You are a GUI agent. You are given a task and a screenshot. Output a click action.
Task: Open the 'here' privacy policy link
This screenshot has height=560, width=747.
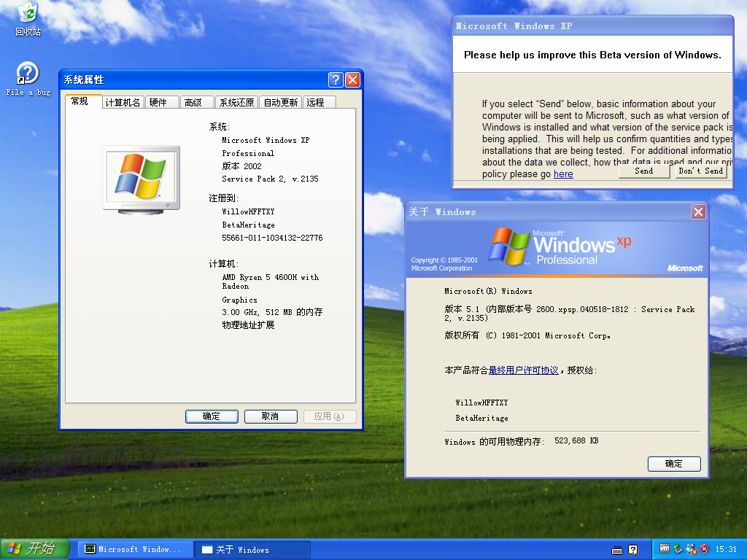pyautogui.click(x=563, y=174)
